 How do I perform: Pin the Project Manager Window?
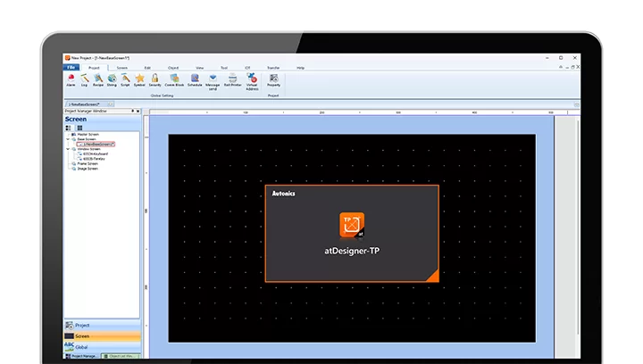pos(132,111)
